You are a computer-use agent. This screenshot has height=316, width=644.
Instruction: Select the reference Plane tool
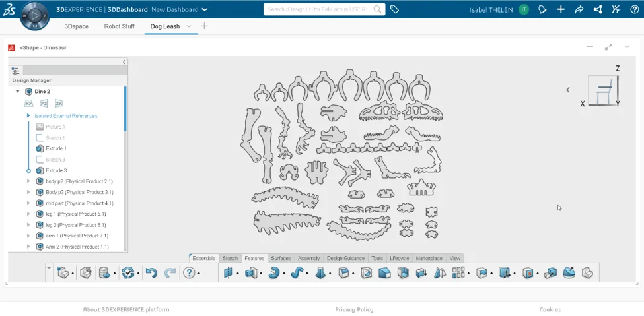229,273
